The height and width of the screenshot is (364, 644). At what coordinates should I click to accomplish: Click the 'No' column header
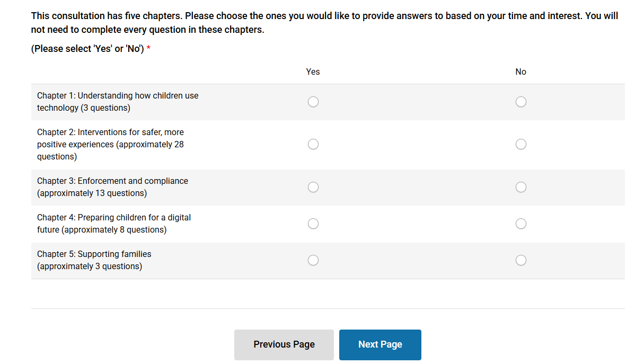coord(521,72)
